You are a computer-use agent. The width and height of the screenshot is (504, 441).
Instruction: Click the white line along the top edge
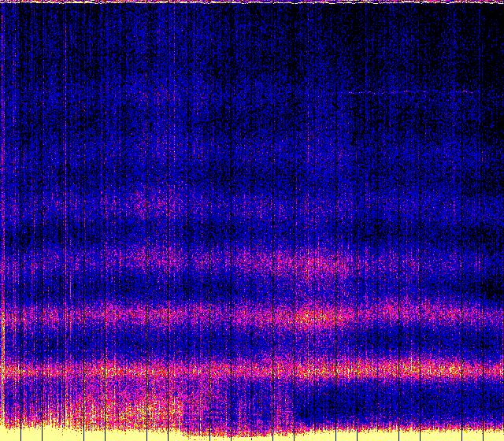(252, 2)
